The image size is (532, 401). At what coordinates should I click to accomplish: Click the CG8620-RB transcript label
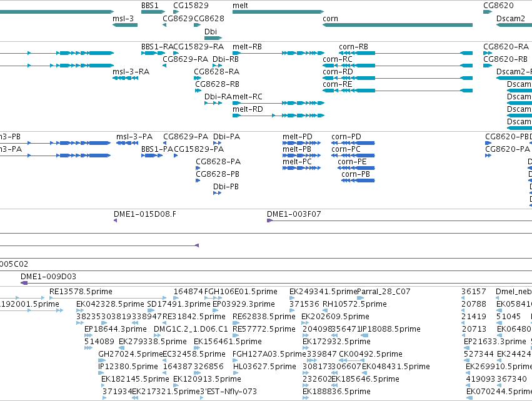click(506, 59)
